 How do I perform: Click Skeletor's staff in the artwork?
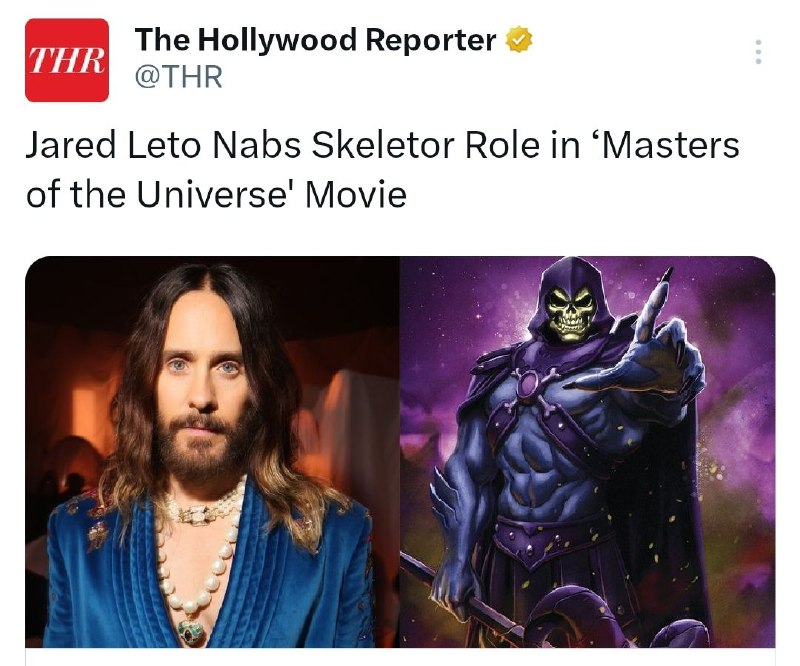pyautogui.click(x=459, y=596)
